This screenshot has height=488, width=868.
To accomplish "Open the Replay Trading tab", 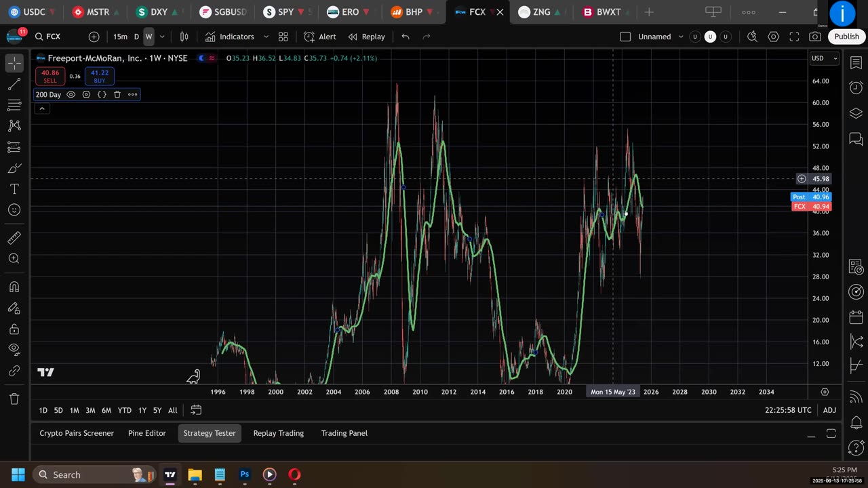I will tap(279, 433).
